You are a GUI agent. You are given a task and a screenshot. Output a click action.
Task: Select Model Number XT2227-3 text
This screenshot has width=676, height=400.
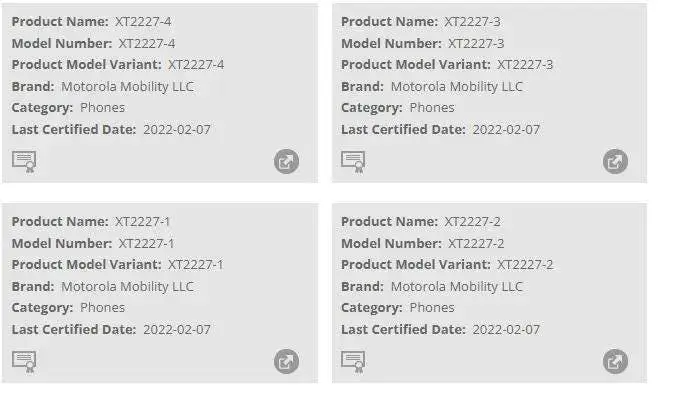pyautogui.click(x=476, y=44)
